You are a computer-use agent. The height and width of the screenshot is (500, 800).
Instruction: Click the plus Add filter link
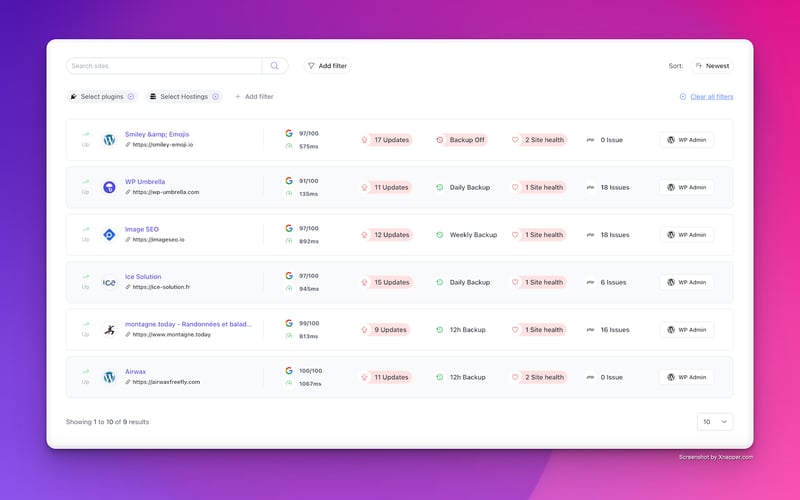(254, 96)
